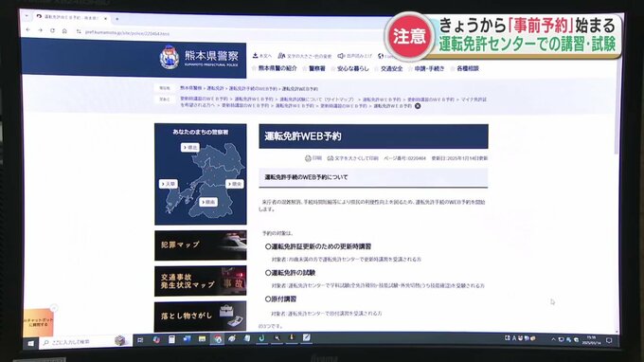Click the browser home icon
Viewport: 644px width, 362px height.
64,31
